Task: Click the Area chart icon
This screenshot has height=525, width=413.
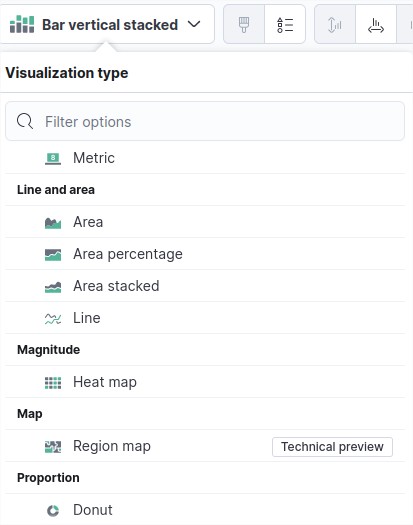Action: pyautogui.click(x=53, y=223)
